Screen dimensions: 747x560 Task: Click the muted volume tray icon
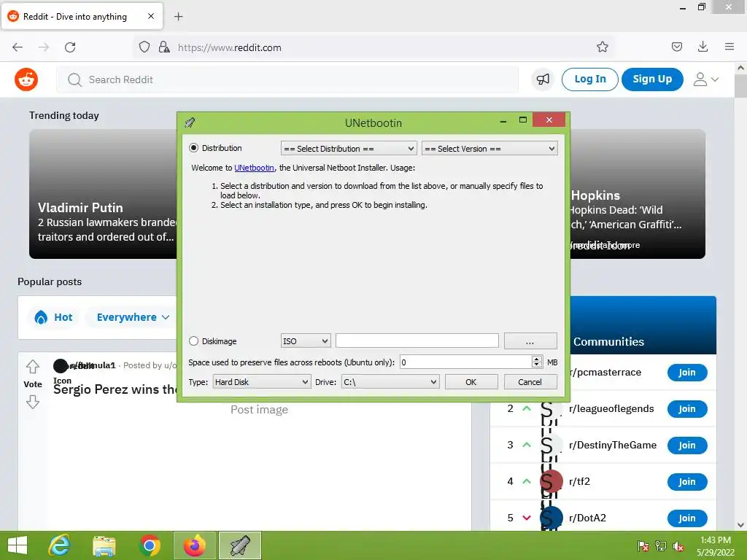tap(678, 546)
